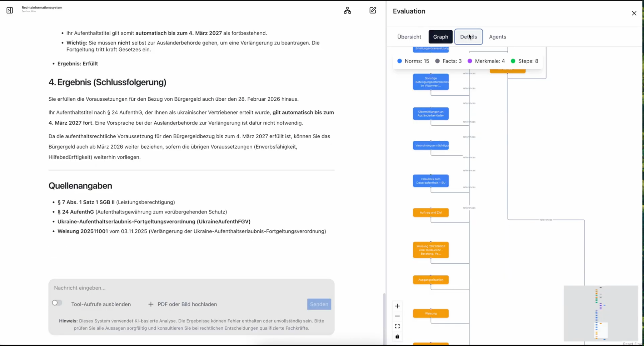Switch to the Übersicht tab
The width and height of the screenshot is (644, 346).
click(x=409, y=37)
